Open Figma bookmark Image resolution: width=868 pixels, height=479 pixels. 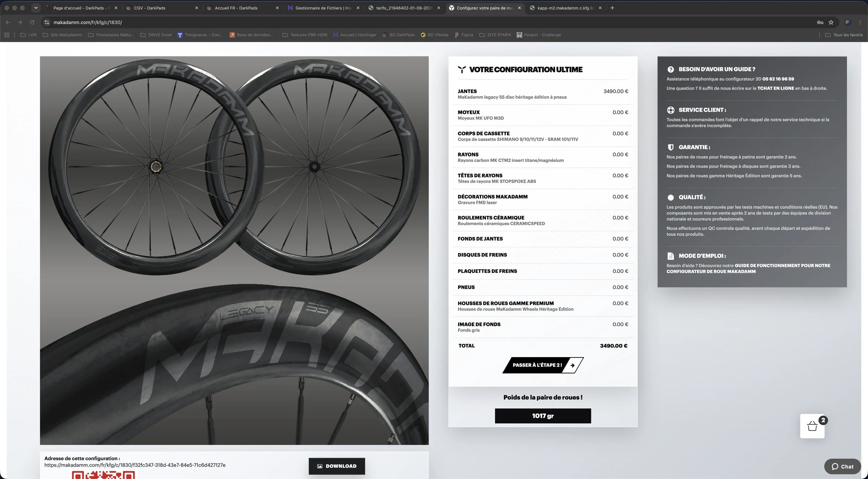(464, 35)
